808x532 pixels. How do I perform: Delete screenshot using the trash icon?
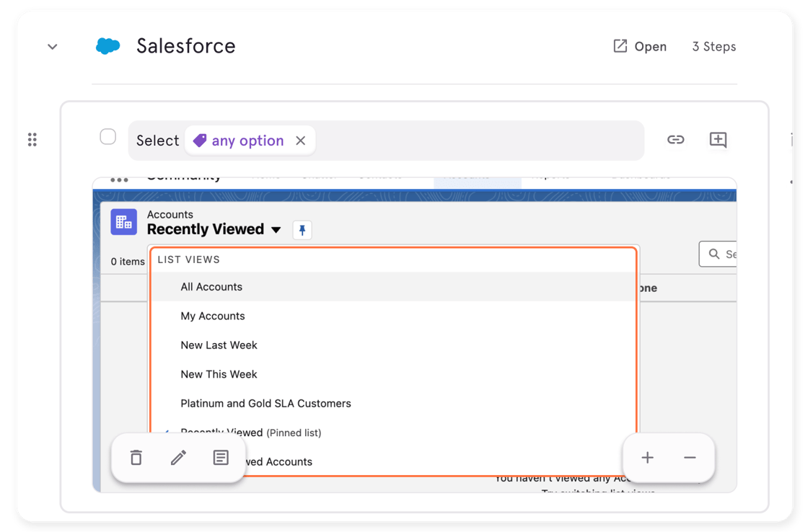[136, 458]
